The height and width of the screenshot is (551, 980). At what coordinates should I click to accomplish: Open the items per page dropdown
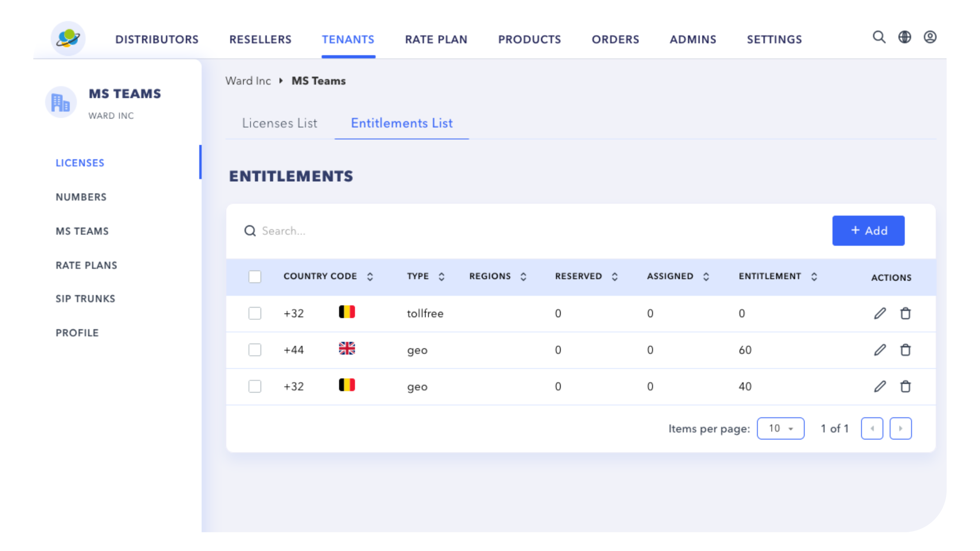780,429
